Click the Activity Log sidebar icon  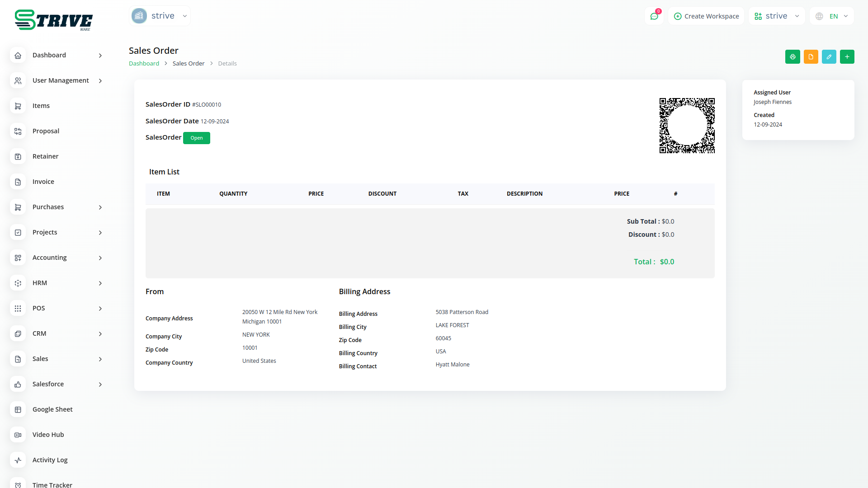click(x=18, y=460)
